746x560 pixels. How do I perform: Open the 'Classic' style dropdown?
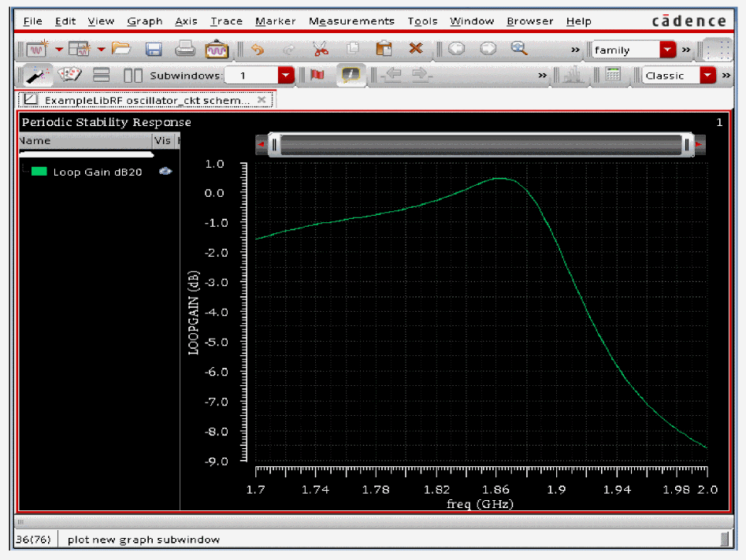coord(707,76)
